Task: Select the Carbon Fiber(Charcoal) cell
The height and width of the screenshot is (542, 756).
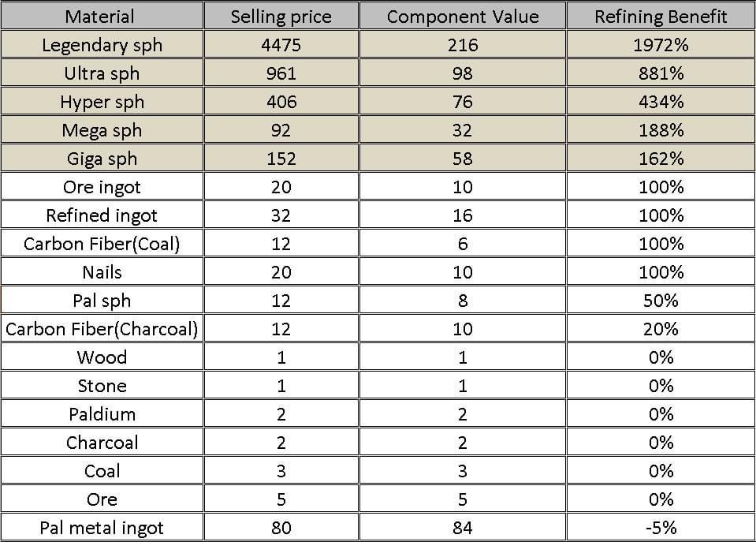Action: click(102, 329)
